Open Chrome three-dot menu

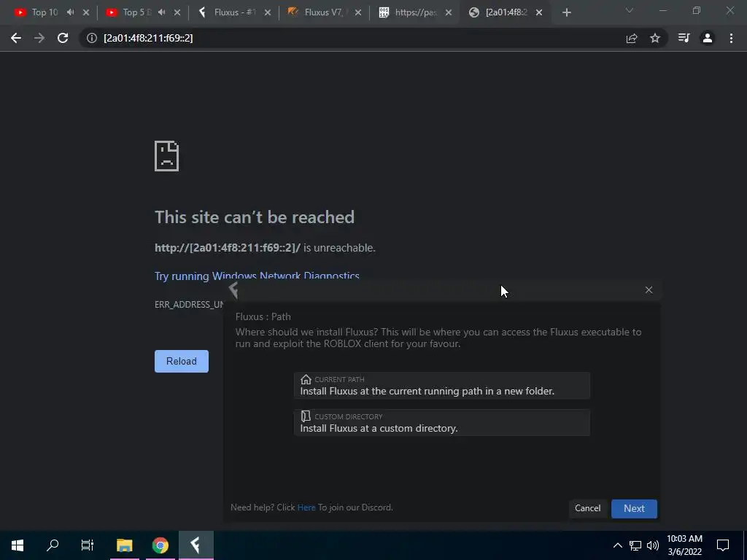731,38
